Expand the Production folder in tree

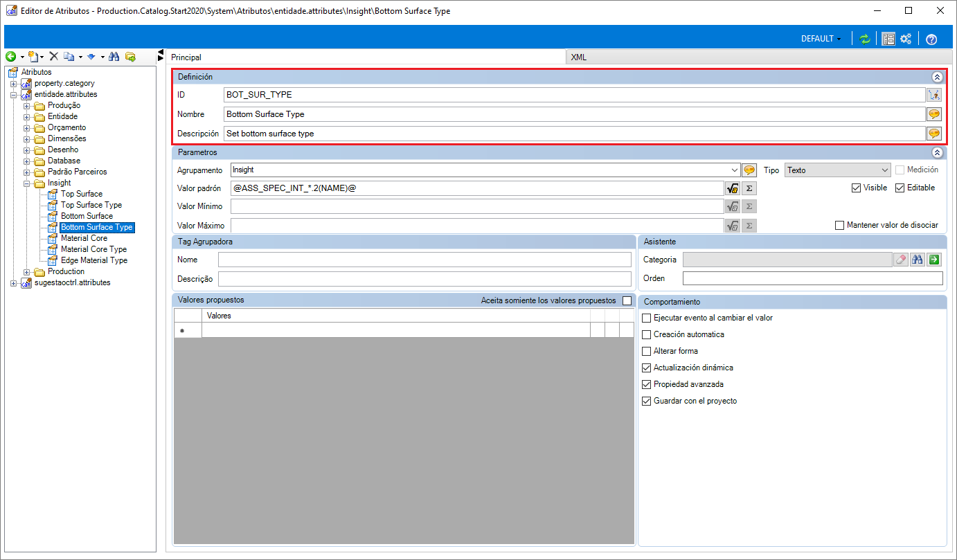tap(27, 271)
